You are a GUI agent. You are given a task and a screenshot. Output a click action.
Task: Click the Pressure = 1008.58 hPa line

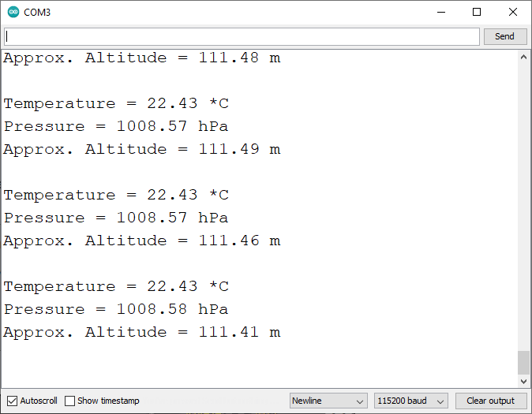point(116,309)
